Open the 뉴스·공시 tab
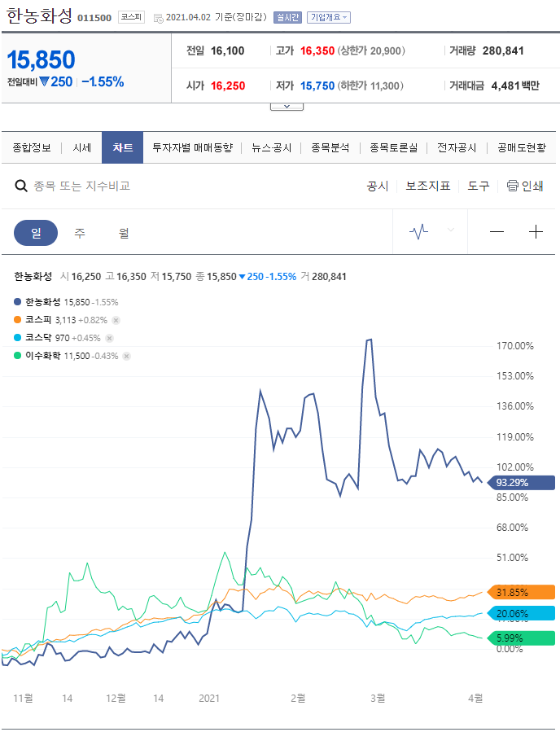The image size is (560, 732). click(272, 148)
